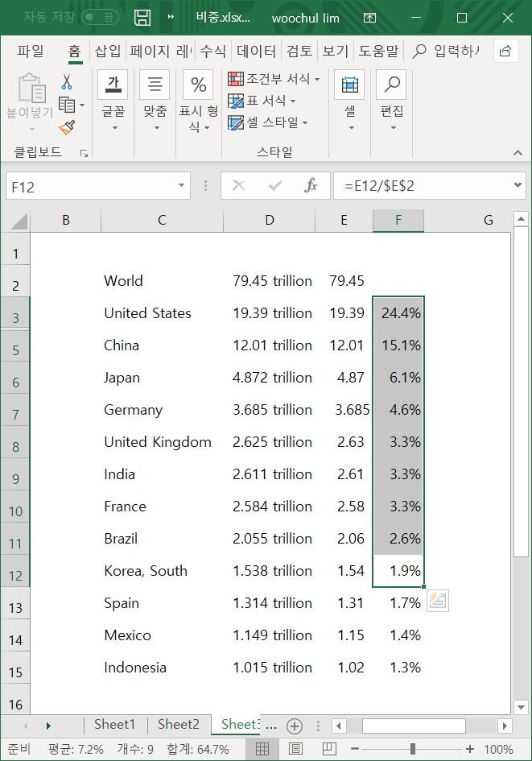Click horizontal scrollbar left arrow

(339, 726)
